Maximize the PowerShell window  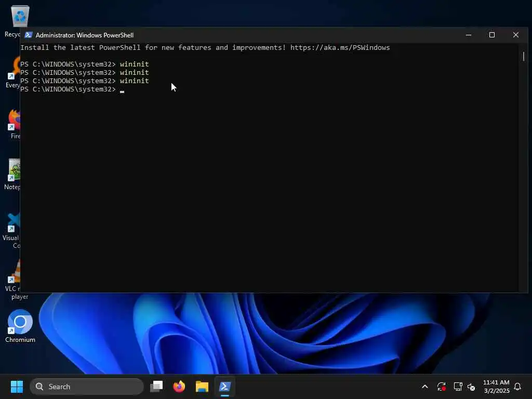pyautogui.click(x=491, y=35)
